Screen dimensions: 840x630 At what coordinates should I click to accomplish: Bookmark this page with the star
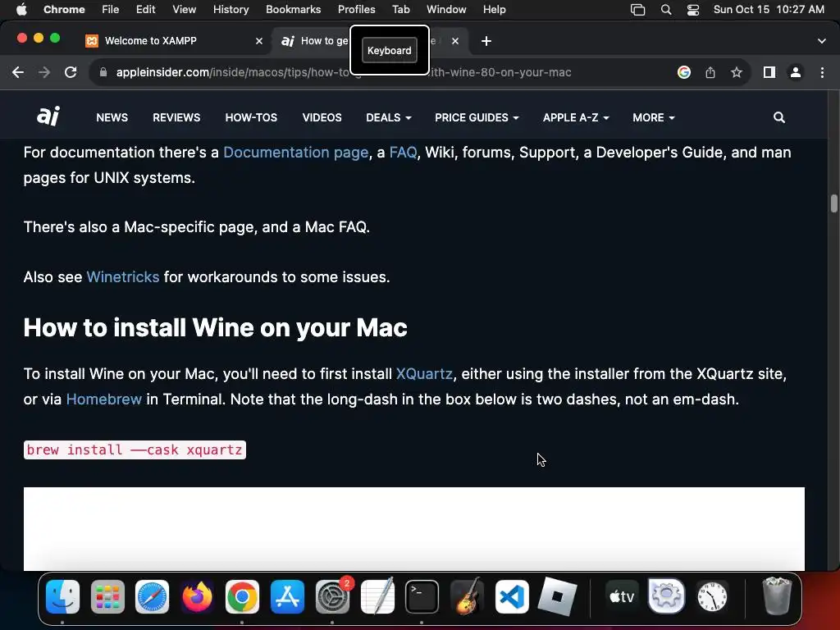tap(737, 72)
